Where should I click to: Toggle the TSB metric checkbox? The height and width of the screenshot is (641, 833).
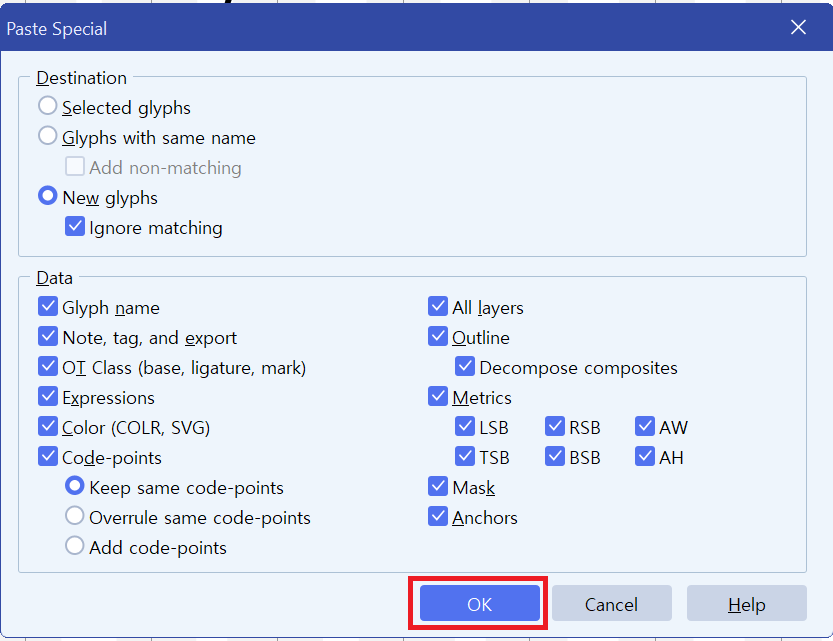tap(465, 456)
